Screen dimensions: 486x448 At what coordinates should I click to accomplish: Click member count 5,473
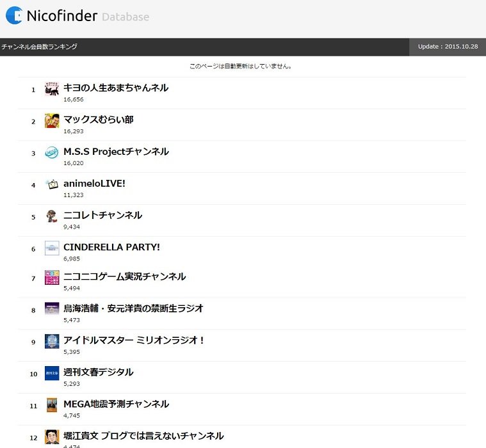coord(72,321)
